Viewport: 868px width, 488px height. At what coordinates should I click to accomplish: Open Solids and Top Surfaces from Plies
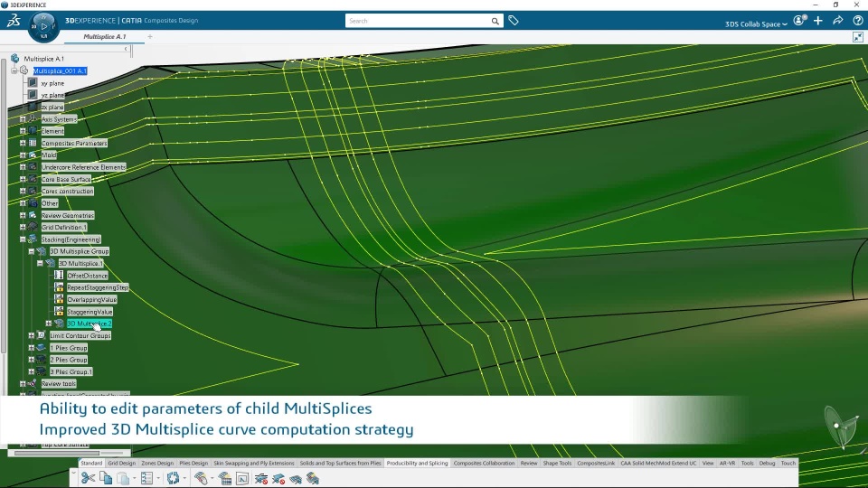pyautogui.click(x=341, y=463)
